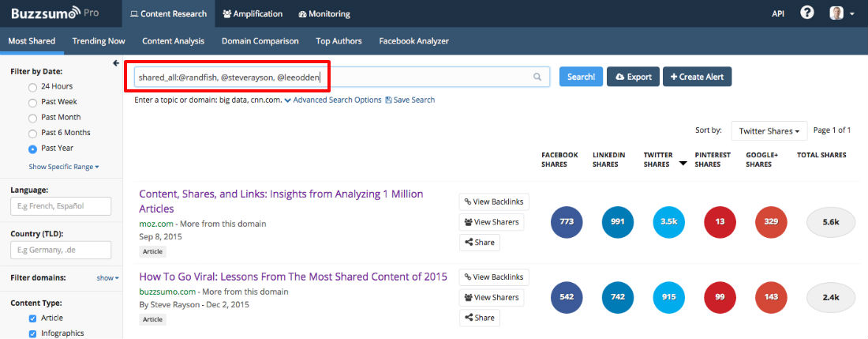Click View Sharers for the buzzsumo.com article
Screen dimensions: 868x339
click(x=494, y=296)
